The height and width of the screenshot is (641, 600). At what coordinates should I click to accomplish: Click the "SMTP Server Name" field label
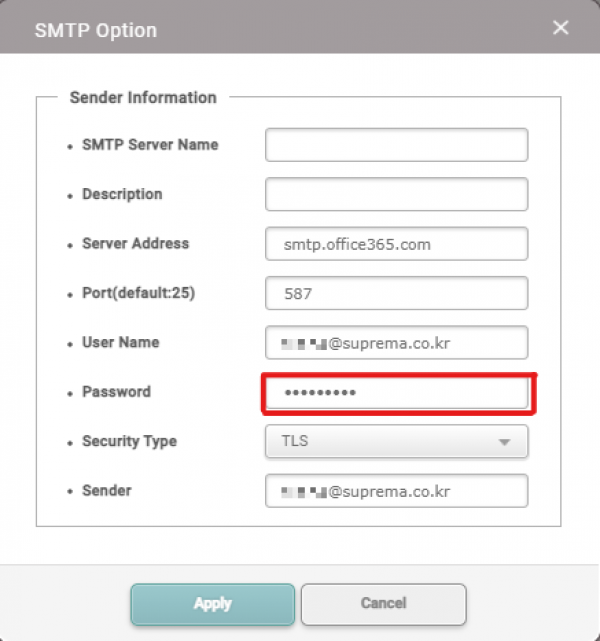pos(150,145)
